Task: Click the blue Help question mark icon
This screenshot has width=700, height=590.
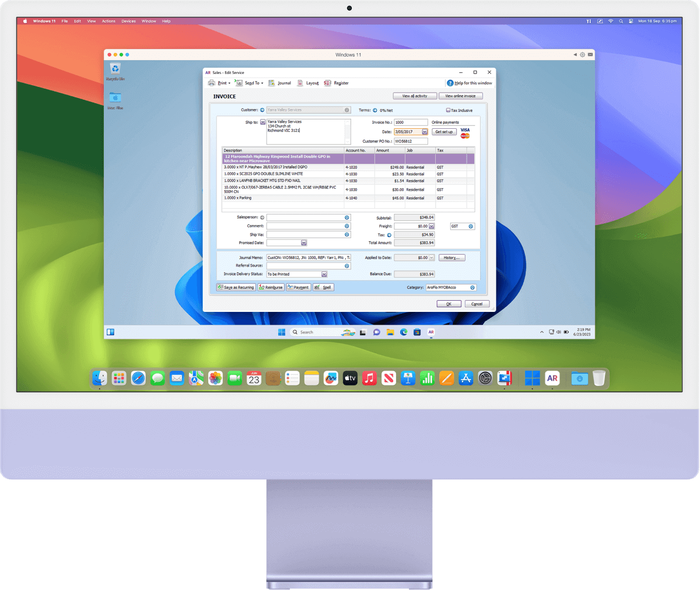Action: pyautogui.click(x=450, y=83)
